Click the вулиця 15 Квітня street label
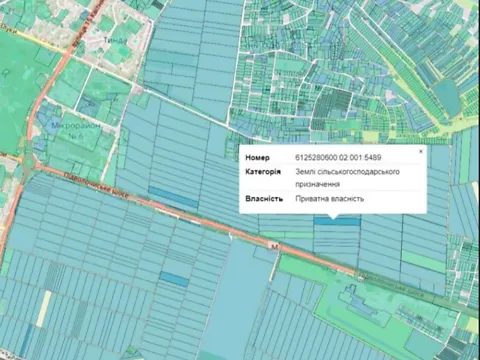 click(x=82, y=23)
